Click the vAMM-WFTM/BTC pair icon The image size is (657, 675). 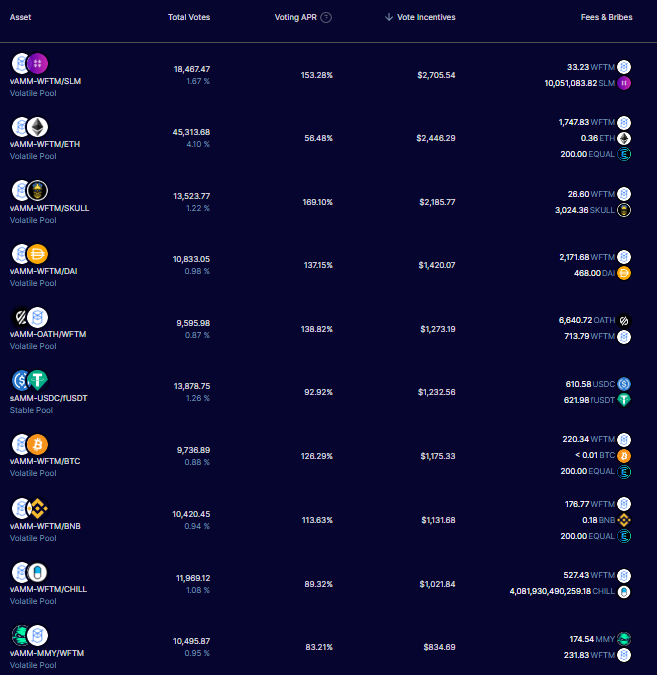(30, 443)
